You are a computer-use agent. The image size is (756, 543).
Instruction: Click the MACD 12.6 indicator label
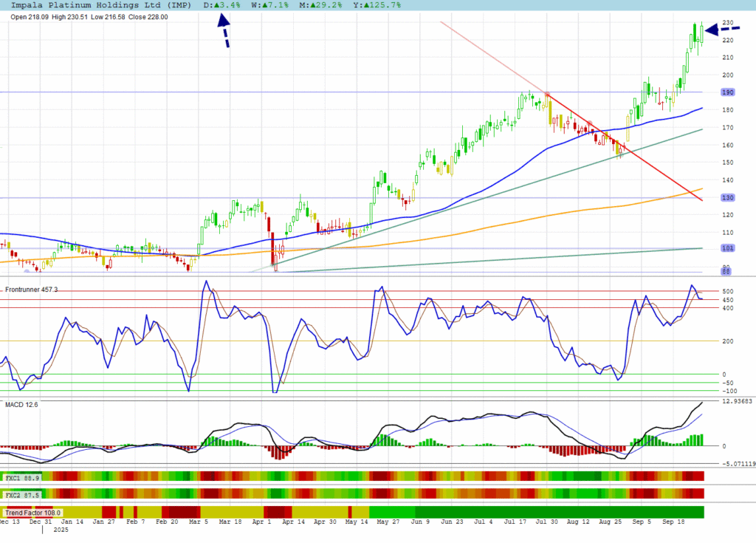(x=21, y=405)
